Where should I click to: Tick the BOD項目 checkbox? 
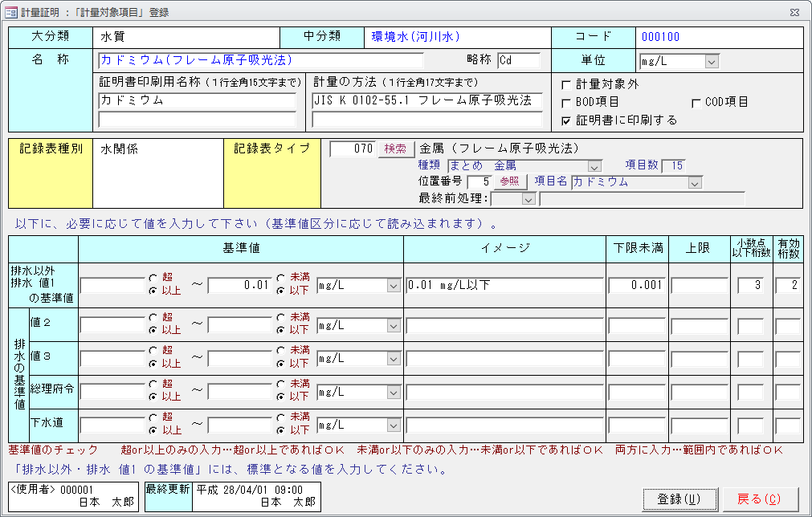(566, 103)
